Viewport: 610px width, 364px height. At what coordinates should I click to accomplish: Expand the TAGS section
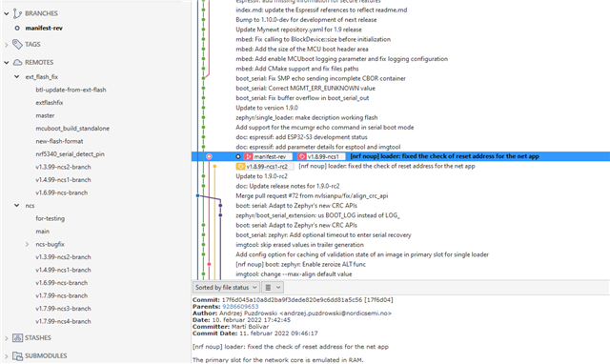(7, 45)
